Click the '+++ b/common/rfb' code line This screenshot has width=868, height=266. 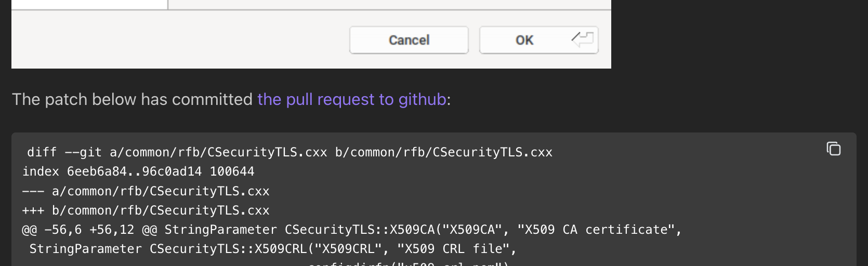pyautogui.click(x=146, y=210)
